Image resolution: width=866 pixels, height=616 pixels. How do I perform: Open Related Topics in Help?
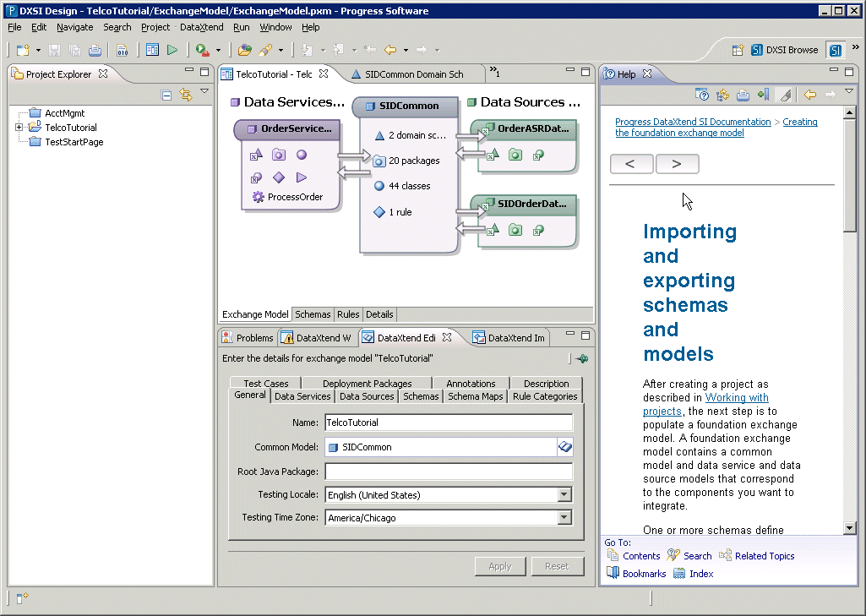click(757, 556)
